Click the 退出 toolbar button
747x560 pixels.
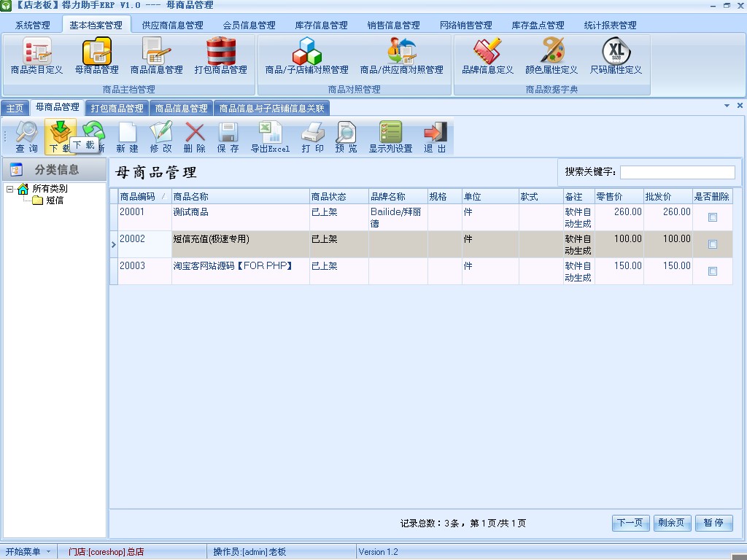pyautogui.click(x=435, y=136)
